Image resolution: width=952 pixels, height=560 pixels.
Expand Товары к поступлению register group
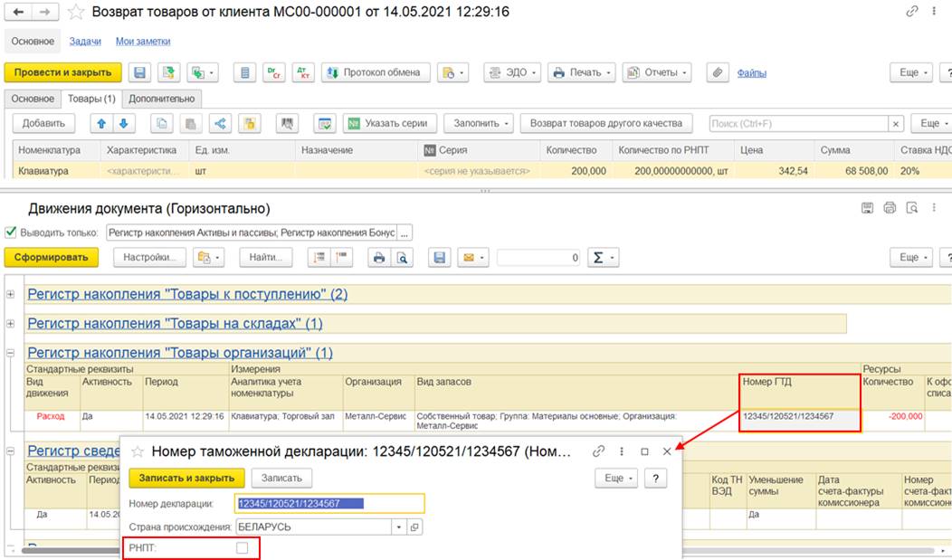click(x=10, y=294)
